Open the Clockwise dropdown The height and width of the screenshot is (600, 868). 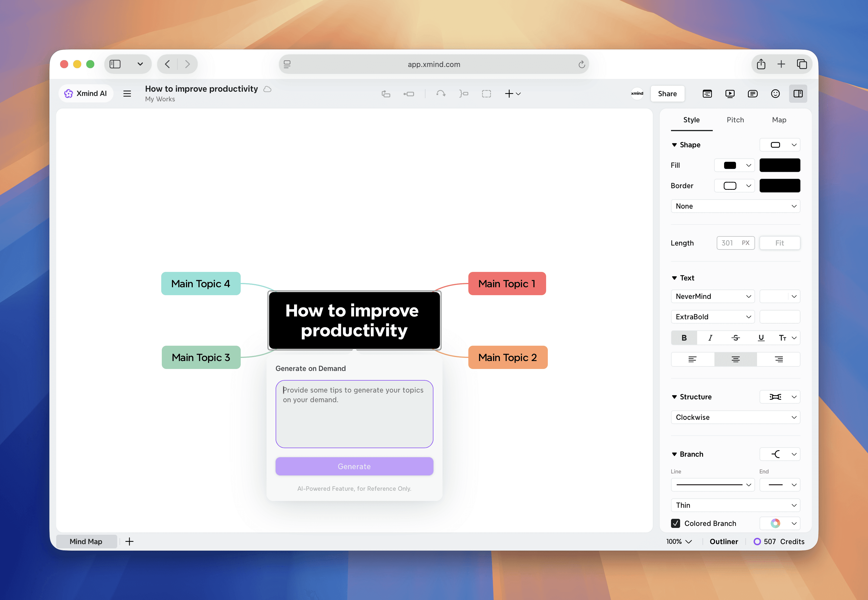(735, 417)
